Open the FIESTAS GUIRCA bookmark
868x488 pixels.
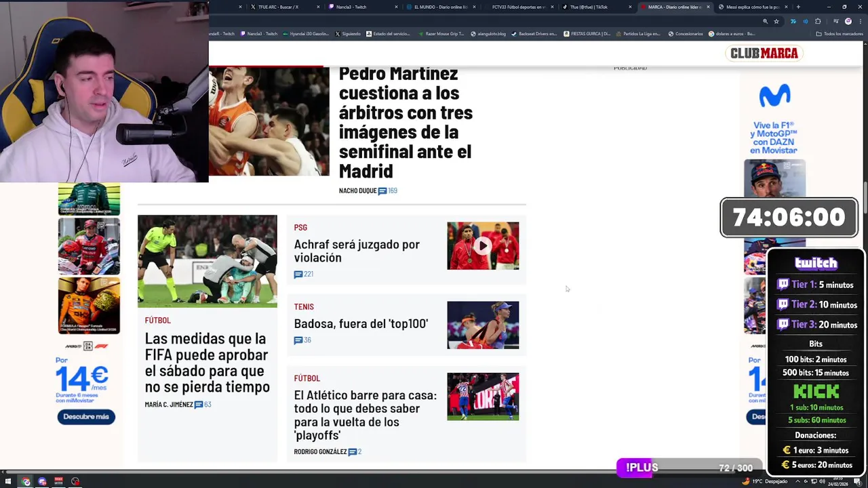click(587, 34)
